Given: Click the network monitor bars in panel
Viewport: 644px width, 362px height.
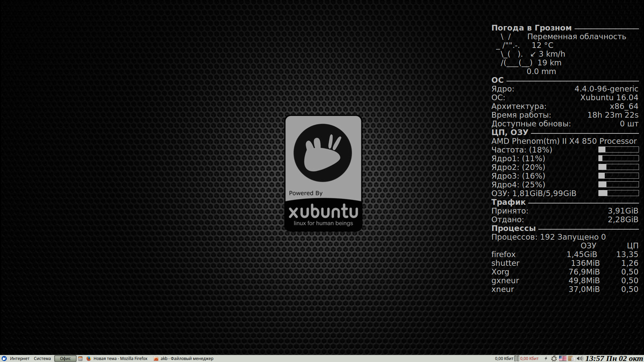Looking at the screenshot, I should pos(517,358).
